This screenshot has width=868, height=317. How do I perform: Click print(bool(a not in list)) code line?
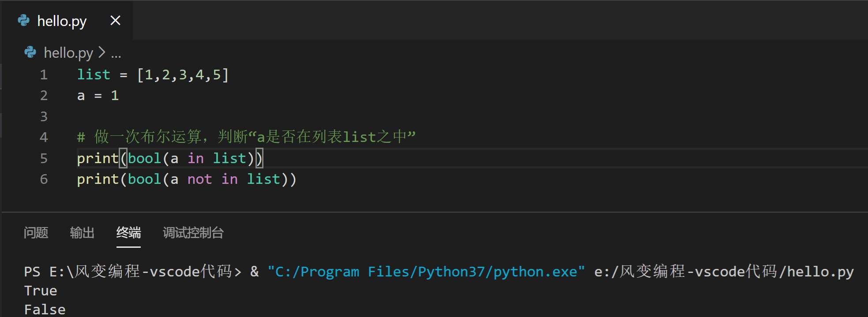point(187,179)
